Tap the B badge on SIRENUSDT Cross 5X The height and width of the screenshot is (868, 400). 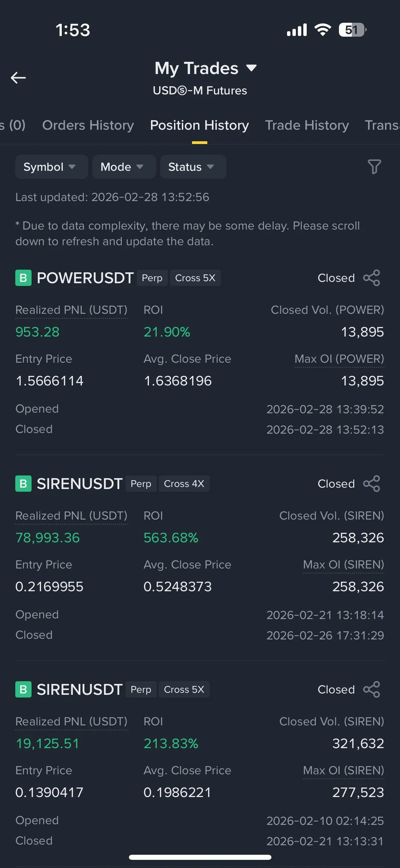tap(23, 689)
